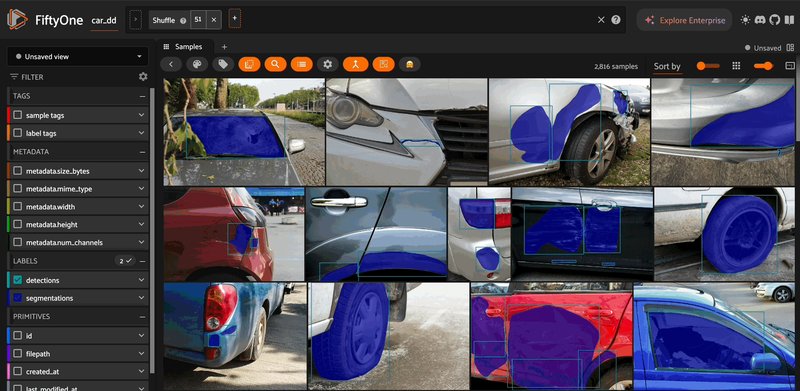Expand the filepath filter chevron
The height and width of the screenshot is (391, 800).
click(x=141, y=354)
